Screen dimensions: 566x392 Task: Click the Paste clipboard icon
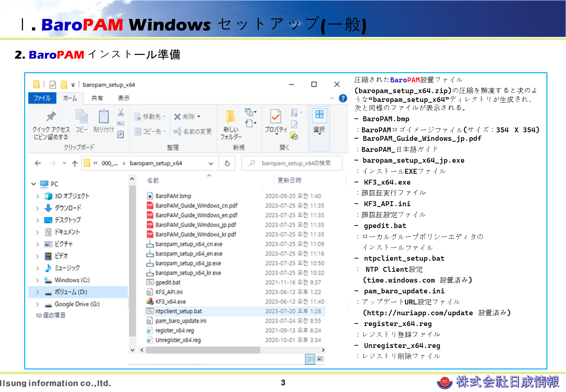[x=104, y=117]
